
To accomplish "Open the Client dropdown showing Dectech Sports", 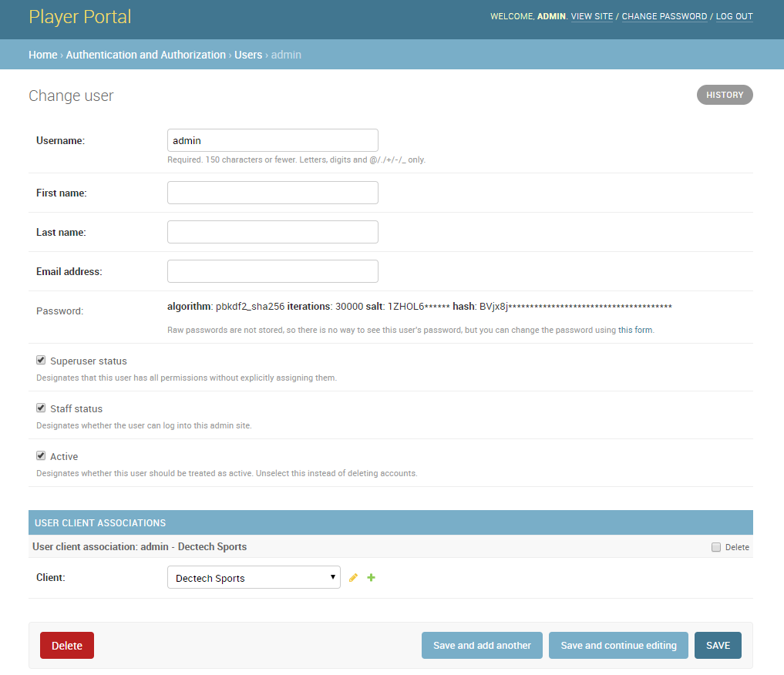I will (254, 578).
